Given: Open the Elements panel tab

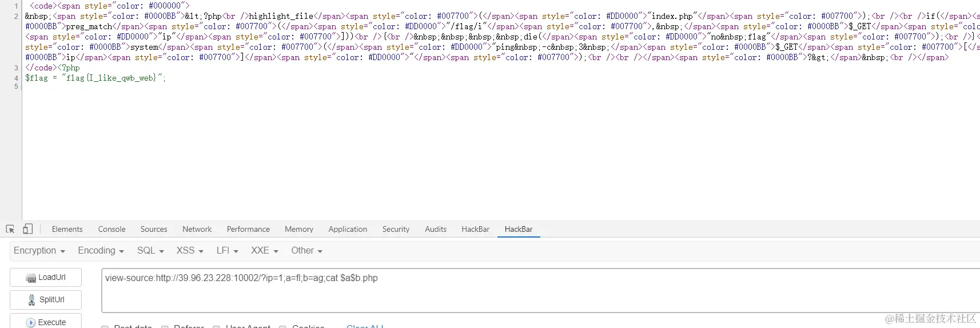Looking at the screenshot, I should pyautogui.click(x=67, y=229).
